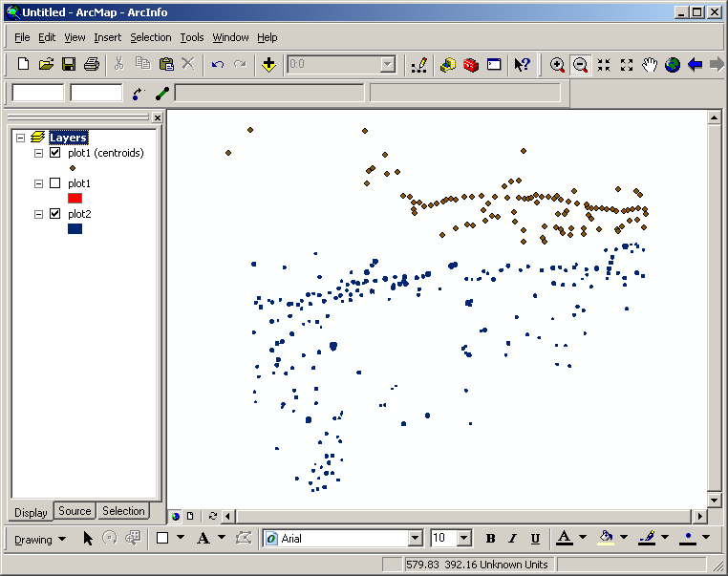Open the Drawing dropdown button
Viewport: 728px width, 576px height.
coord(40,539)
